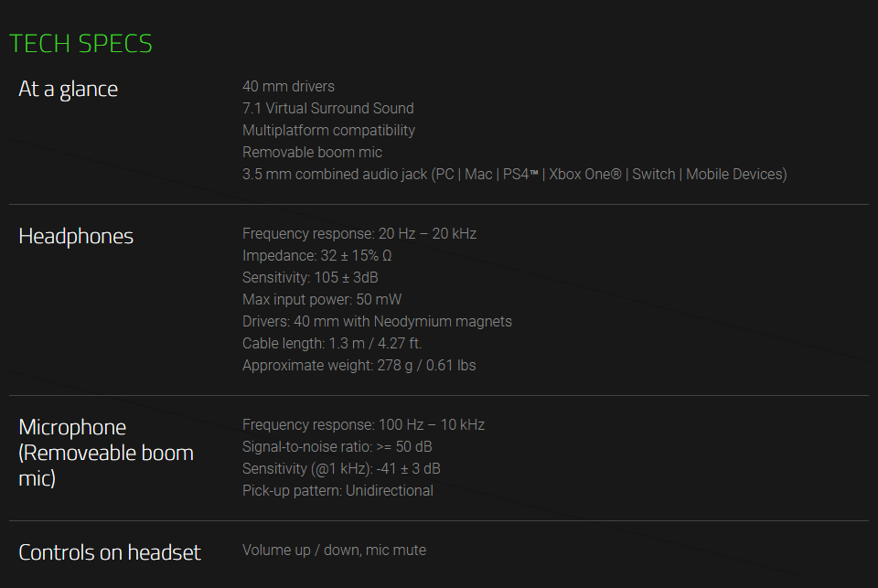Click microphone Frequency response 100 Hz – 10 kHz
The height and width of the screenshot is (588, 878).
[x=363, y=424]
